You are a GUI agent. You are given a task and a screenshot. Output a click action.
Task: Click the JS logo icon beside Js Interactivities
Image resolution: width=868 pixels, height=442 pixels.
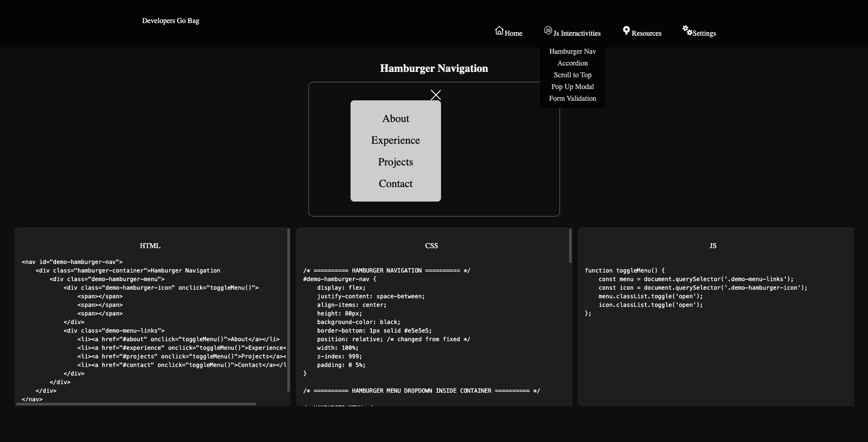coord(548,30)
